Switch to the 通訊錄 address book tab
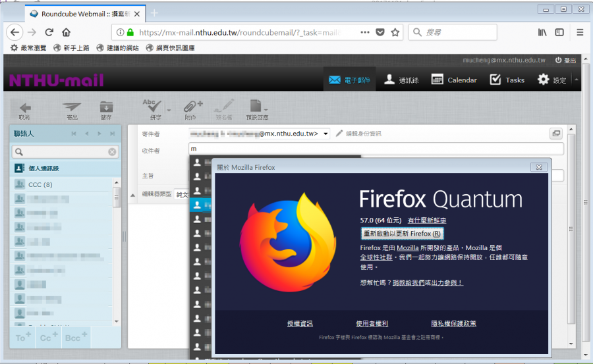Image resolution: width=593 pixels, height=364 pixels. click(401, 80)
